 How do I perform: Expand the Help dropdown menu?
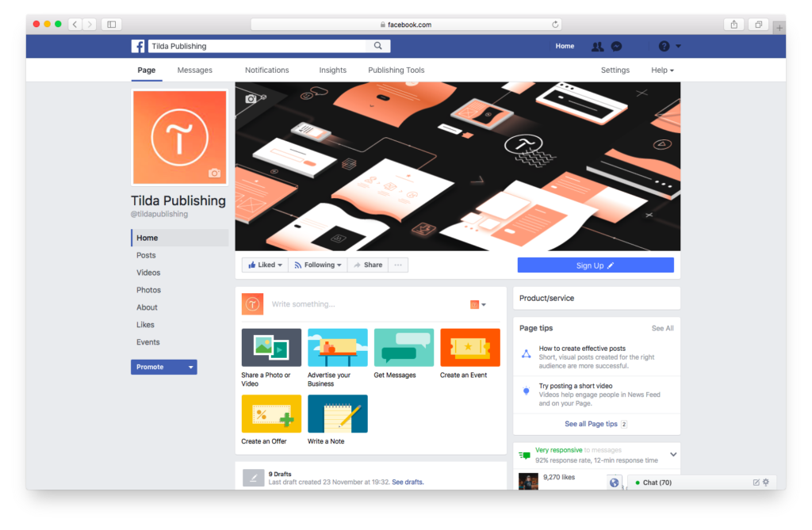point(662,71)
